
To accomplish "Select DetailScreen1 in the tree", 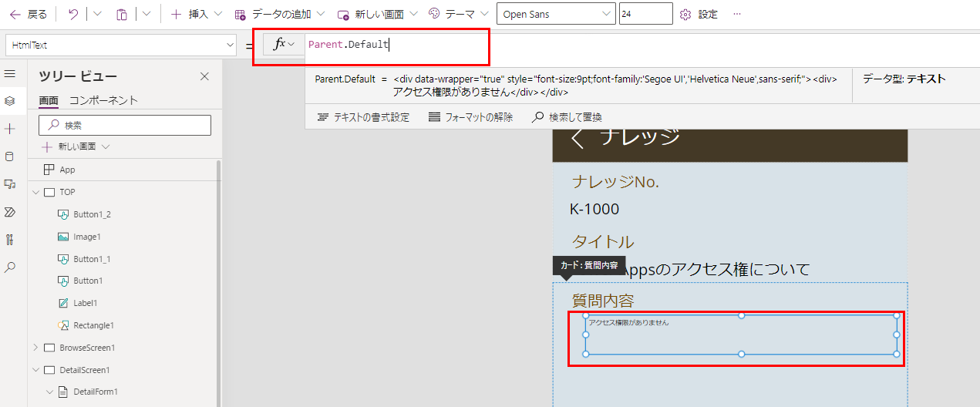I will [85, 370].
